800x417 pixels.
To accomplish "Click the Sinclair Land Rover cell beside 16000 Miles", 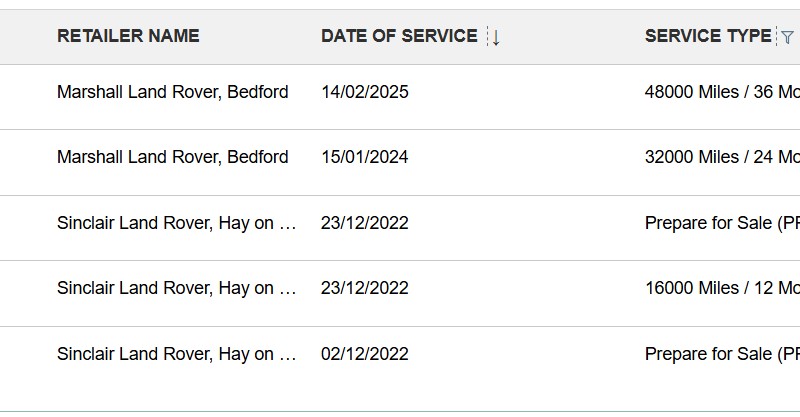I will click(x=177, y=288).
